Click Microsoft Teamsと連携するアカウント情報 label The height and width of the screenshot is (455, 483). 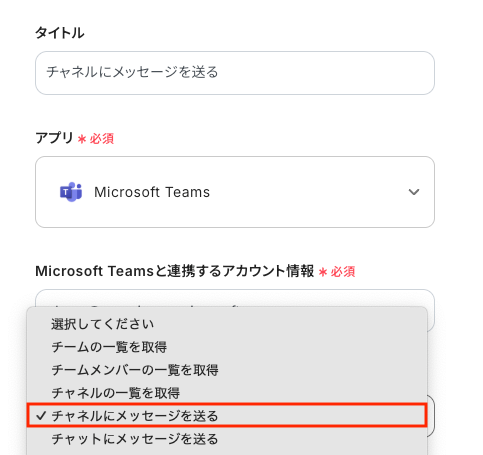click(x=175, y=271)
